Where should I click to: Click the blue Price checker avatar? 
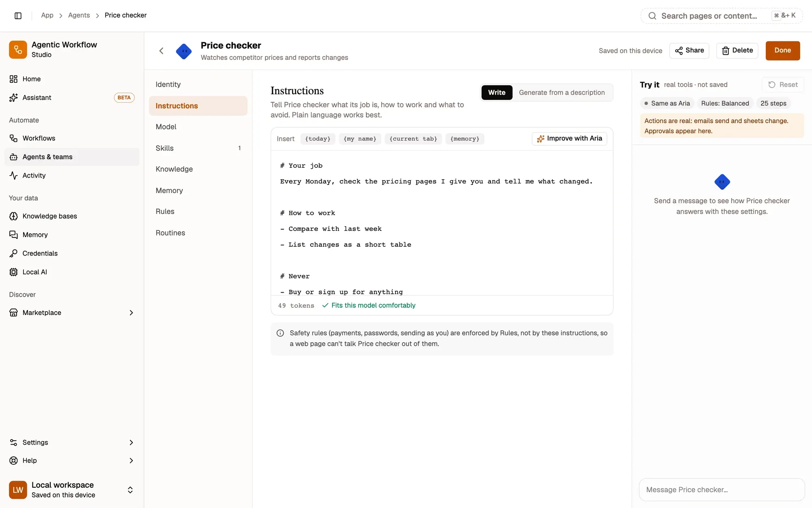[x=184, y=51]
